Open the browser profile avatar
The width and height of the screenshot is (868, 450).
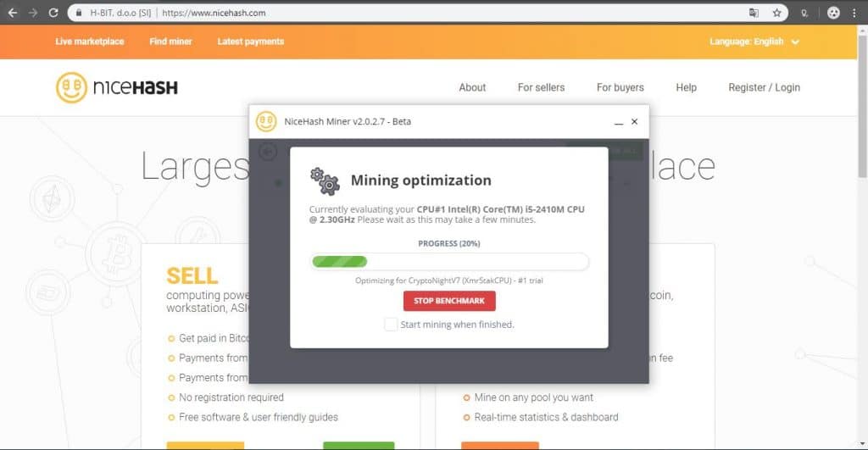[x=833, y=13]
